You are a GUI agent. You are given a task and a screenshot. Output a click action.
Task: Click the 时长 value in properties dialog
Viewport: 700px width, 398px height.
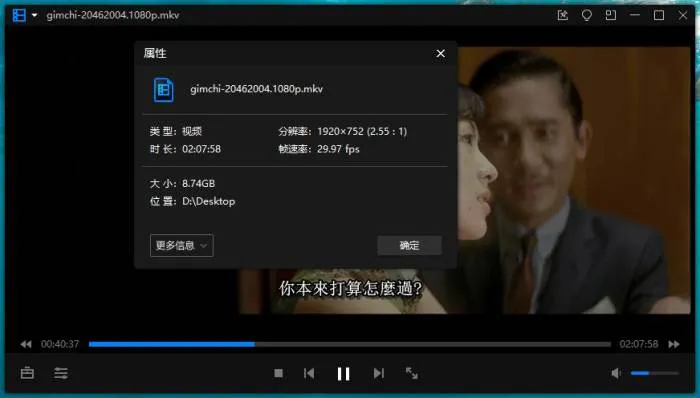201,149
